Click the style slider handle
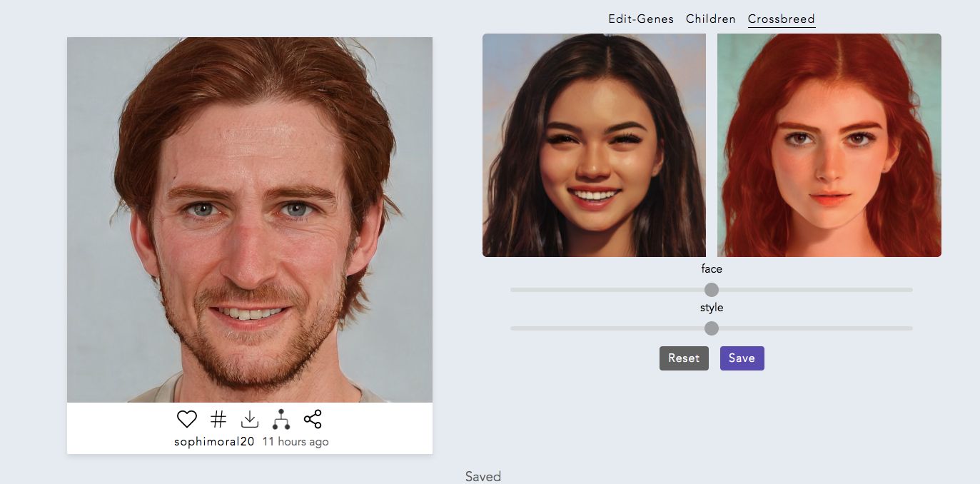This screenshot has width=980, height=484. 711,328
